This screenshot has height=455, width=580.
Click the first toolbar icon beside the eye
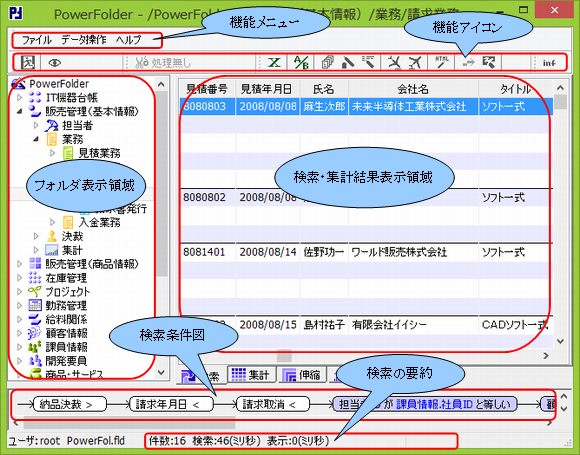[x=28, y=63]
